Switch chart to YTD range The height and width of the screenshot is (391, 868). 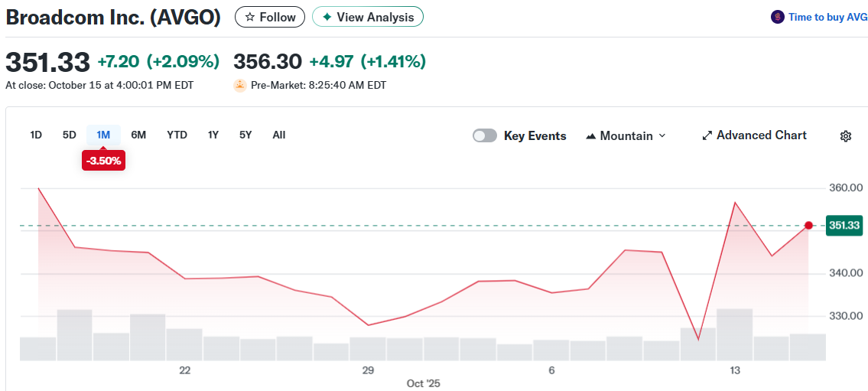(177, 135)
